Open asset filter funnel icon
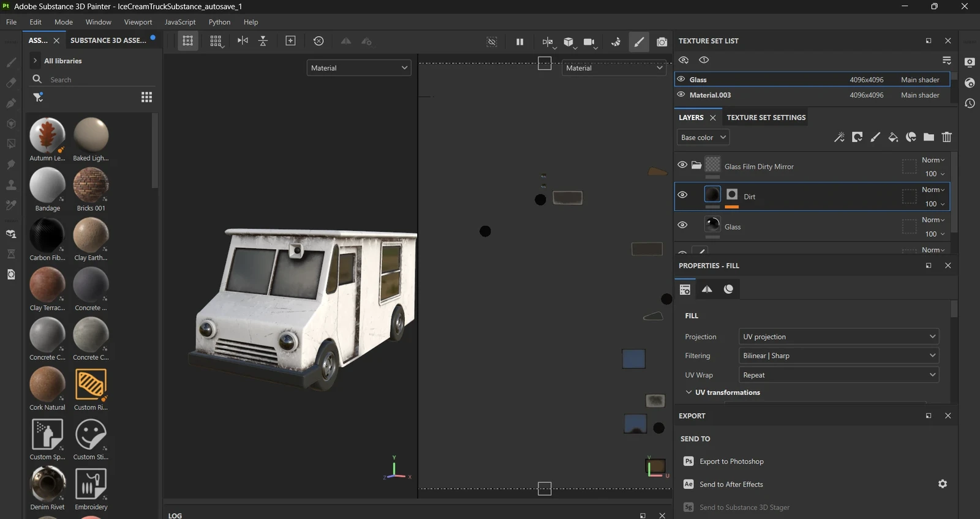 click(x=38, y=97)
